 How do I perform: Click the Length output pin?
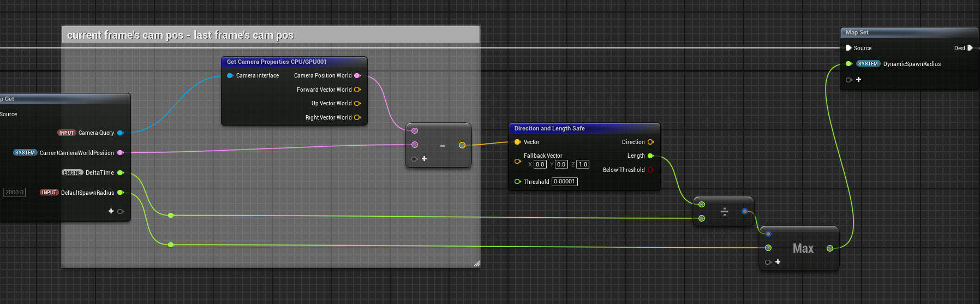pos(650,156)
